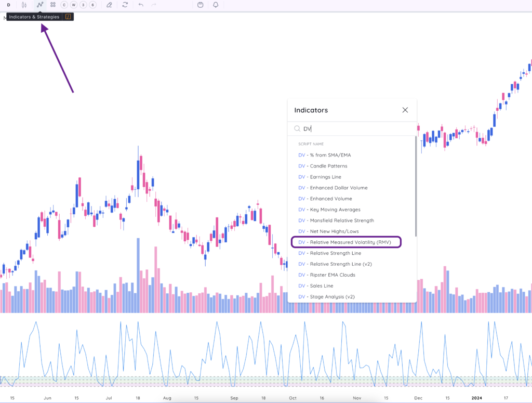Select 'DV - Relative Measured Volatility (RMV)'

coord(346,242)
